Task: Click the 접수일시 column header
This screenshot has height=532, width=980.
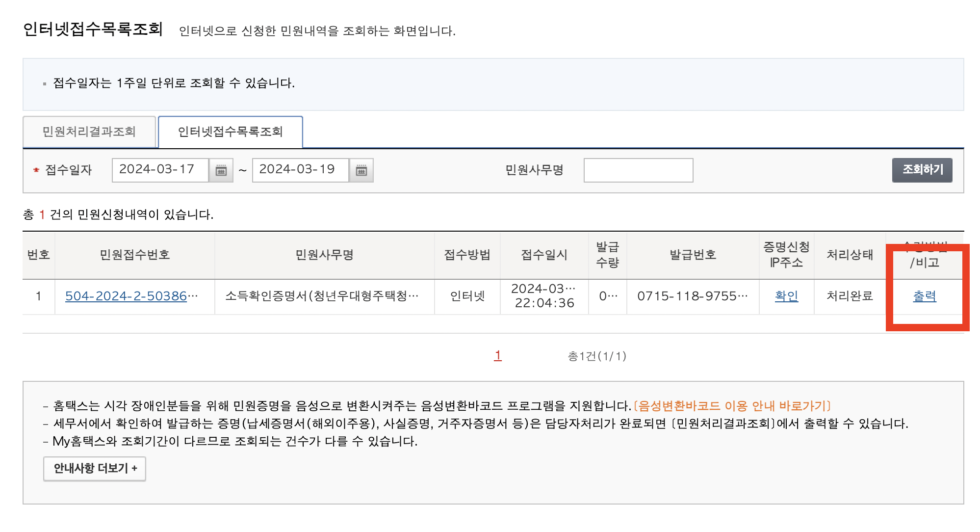Action: click(x=544, y=255)
